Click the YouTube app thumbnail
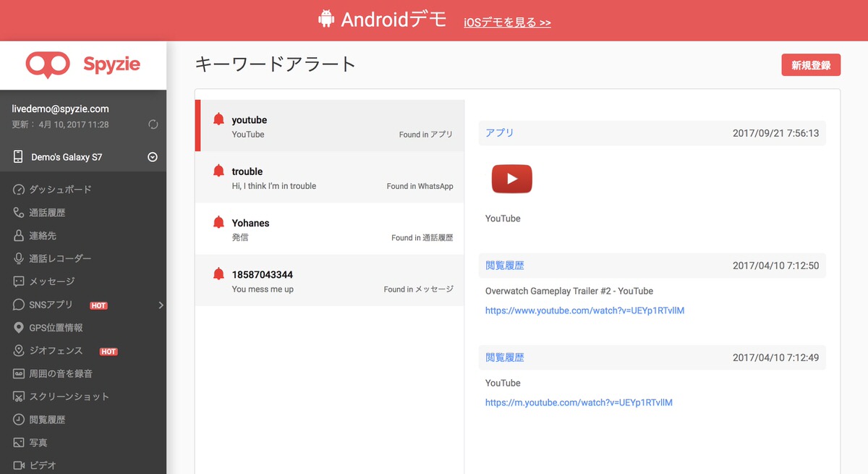Screen dimensions: 868x474 click(x=511, y=178)
